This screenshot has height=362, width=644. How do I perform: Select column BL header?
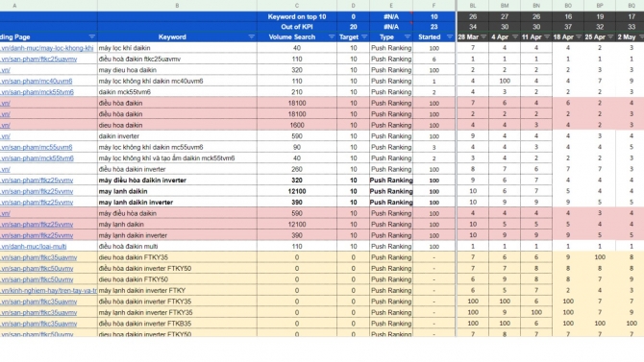473,6
